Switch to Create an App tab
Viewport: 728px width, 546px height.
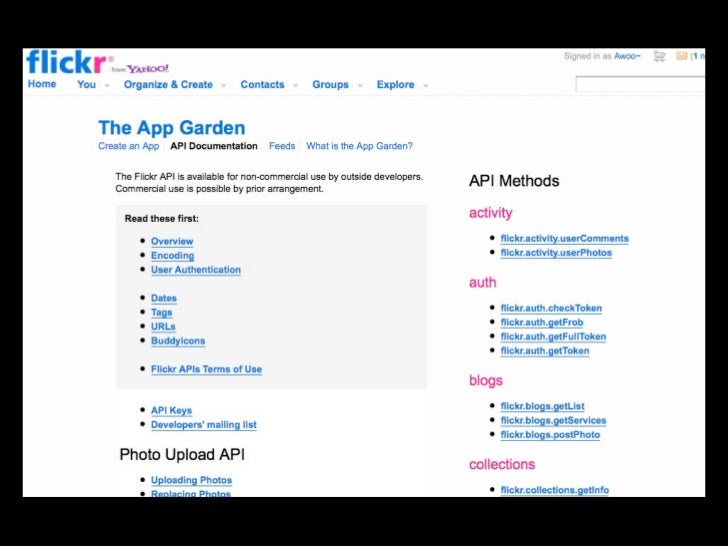tap(129, 146)
